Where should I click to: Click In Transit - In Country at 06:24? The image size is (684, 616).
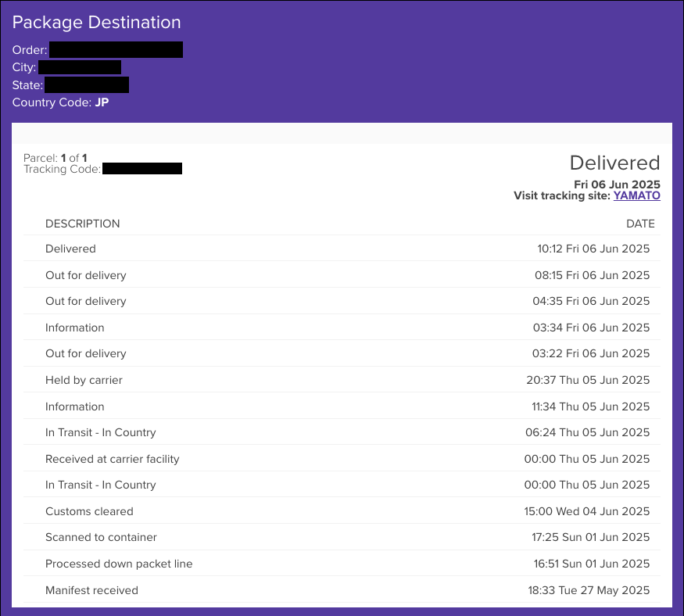(x=101, y=432)
